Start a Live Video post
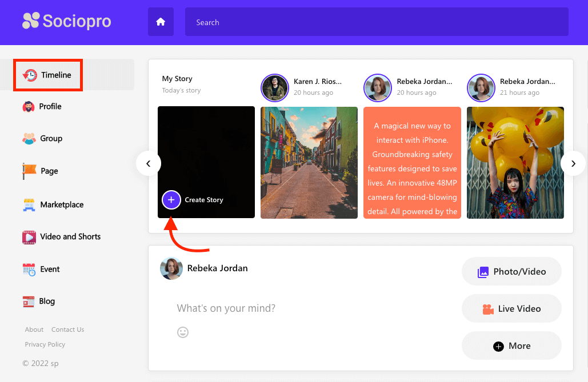Image resolution: width=588 pixels, height=382 pixels. coord(511,309)
